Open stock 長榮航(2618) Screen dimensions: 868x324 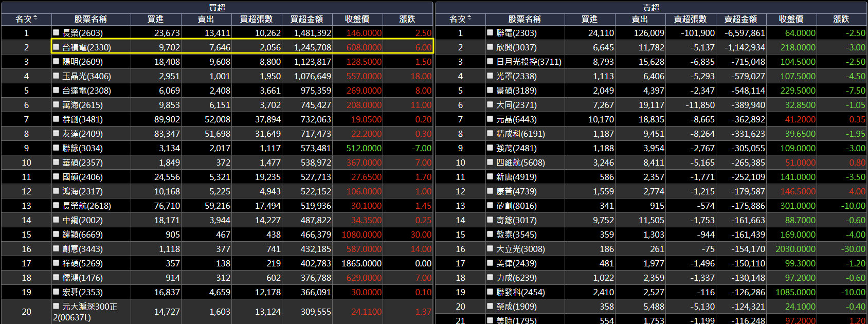click(86, 206)
